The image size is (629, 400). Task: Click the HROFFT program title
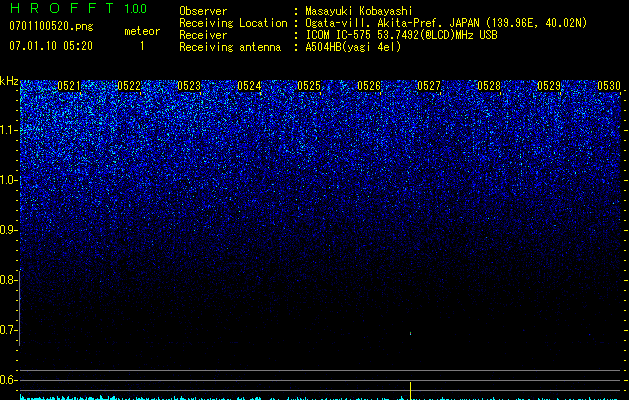click(62, 8)
